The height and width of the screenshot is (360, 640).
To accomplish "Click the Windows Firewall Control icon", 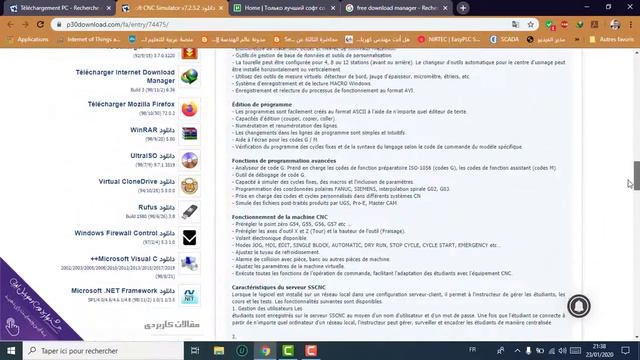I will click(189, 238).
